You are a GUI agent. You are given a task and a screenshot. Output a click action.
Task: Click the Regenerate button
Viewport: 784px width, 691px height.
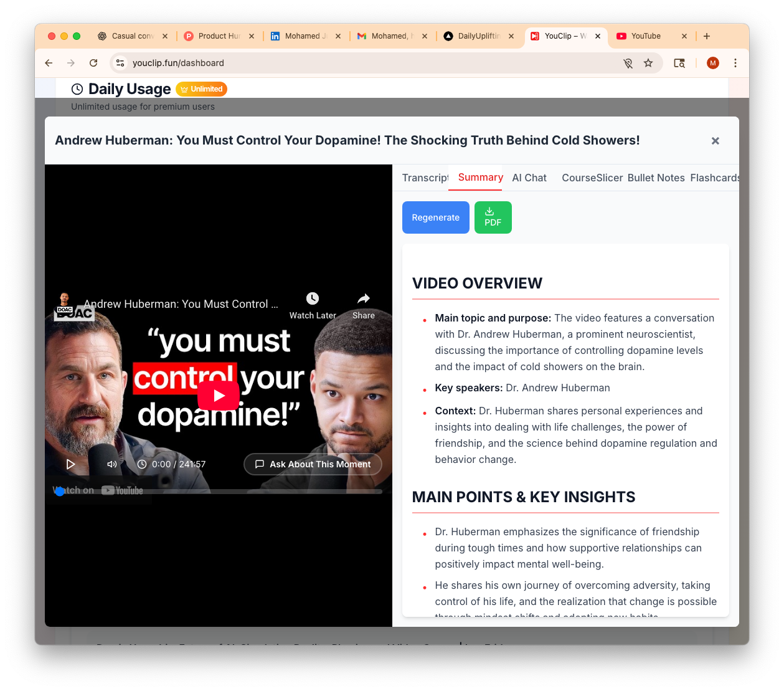[435, 217]
